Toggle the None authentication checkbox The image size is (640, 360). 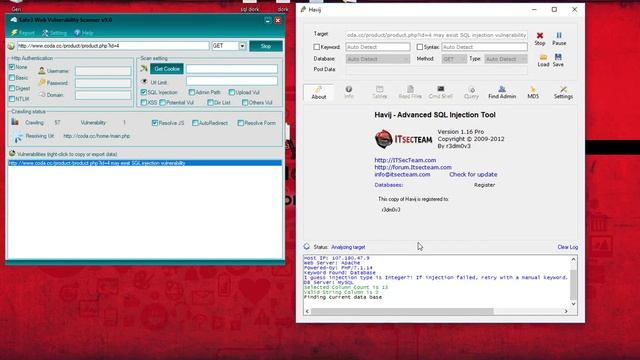coord(12,67)
